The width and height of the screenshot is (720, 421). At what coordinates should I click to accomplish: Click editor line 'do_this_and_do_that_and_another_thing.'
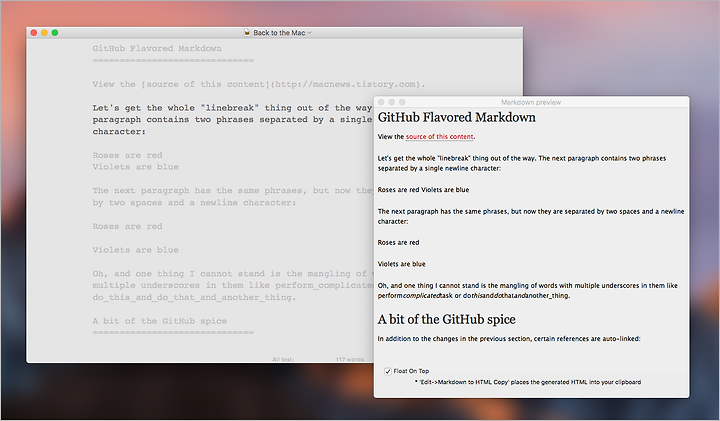coord(194,298)
